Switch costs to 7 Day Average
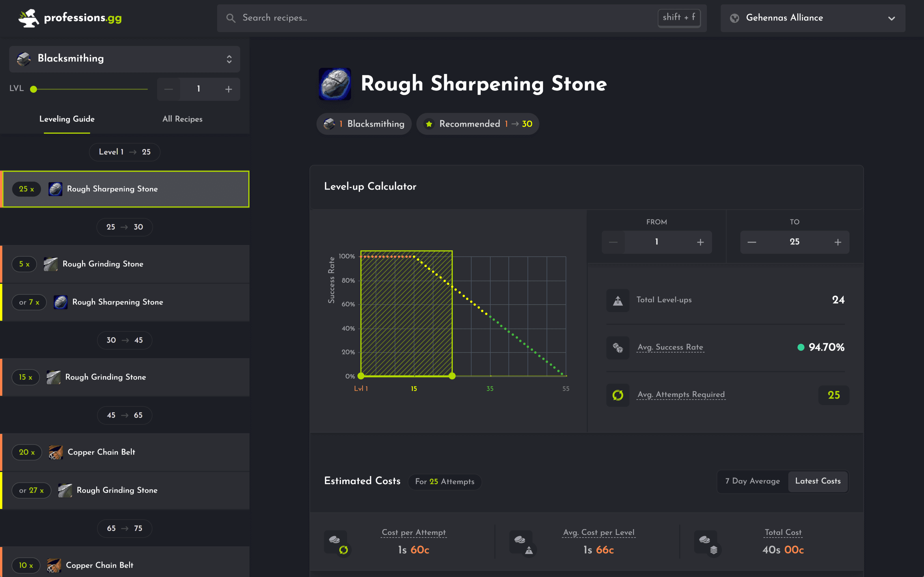 752,481
